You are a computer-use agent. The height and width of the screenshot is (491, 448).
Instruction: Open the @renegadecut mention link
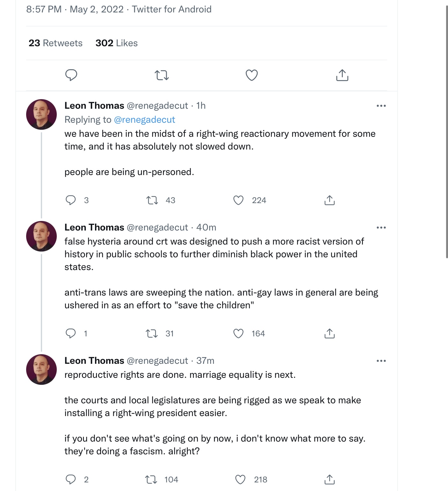pyautogui.click(x=144, y=120)
